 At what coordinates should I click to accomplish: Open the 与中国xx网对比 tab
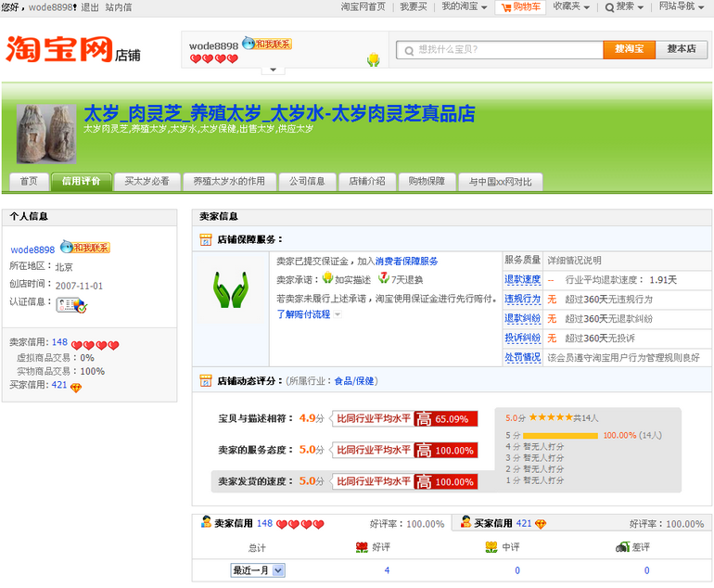tap(501, 181)
